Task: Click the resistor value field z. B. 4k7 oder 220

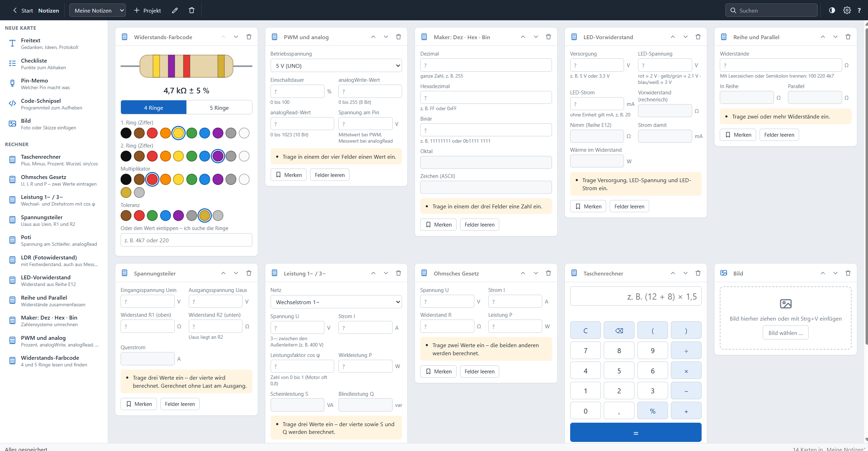Action: pyautogui.click(x=186, y=240)
